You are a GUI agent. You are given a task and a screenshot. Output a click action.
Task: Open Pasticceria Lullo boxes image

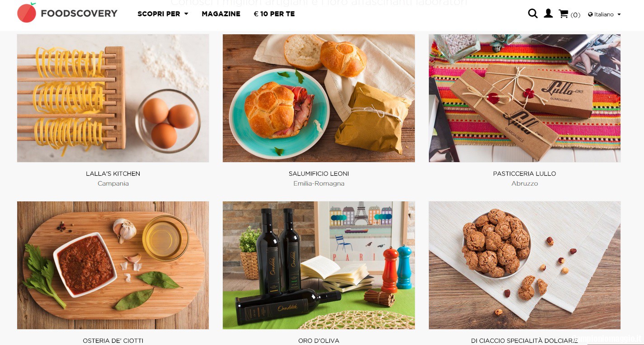pos(525,98)
